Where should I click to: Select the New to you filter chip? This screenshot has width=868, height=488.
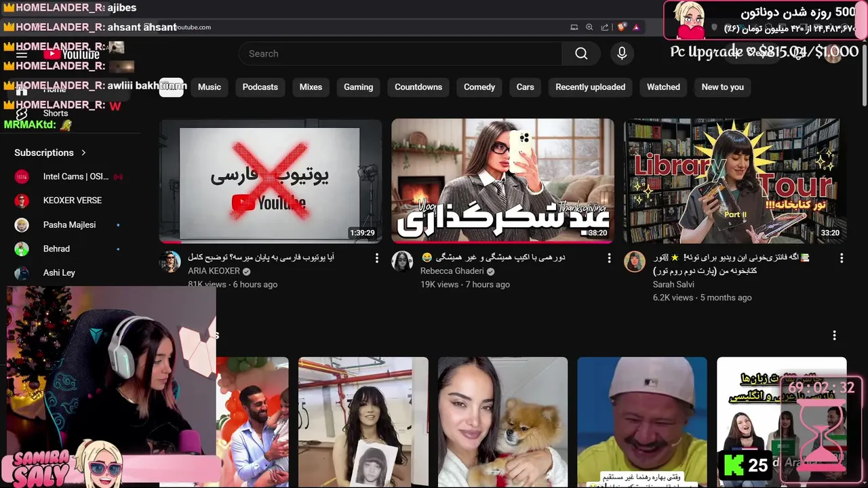click(722, 87)
